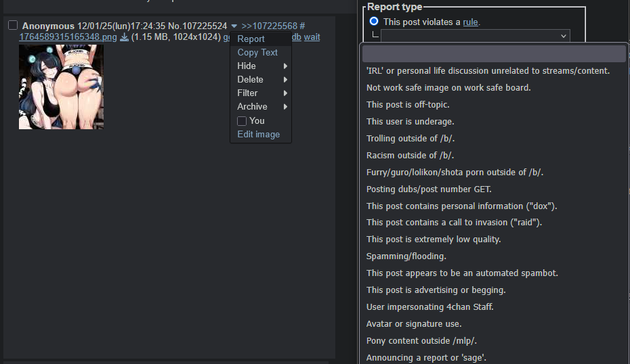Choose Edit image in the post menu
This screenshot has width=630, height=364.
pos(258,135)
